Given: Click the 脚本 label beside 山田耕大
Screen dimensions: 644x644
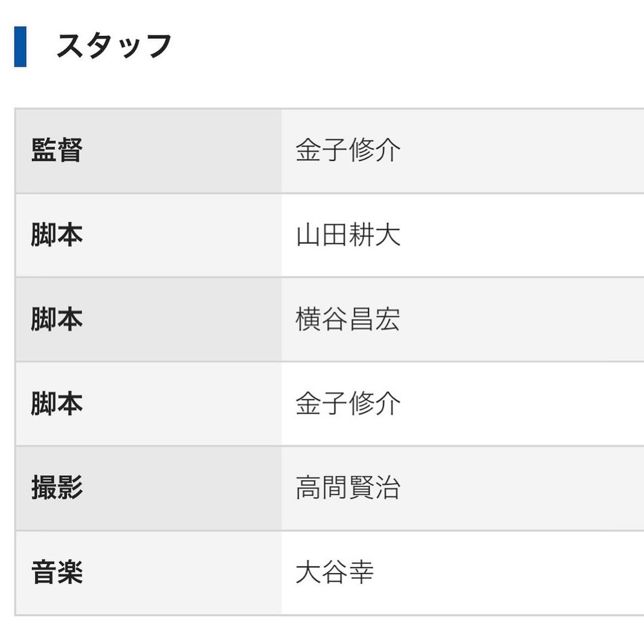Looking at the screenshot, I should tap(57, 235).
